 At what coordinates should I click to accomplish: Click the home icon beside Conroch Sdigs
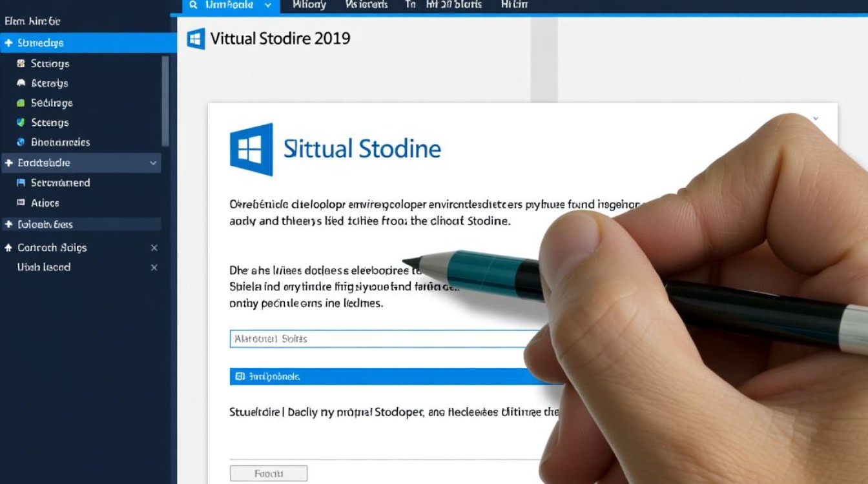(8, 248)
